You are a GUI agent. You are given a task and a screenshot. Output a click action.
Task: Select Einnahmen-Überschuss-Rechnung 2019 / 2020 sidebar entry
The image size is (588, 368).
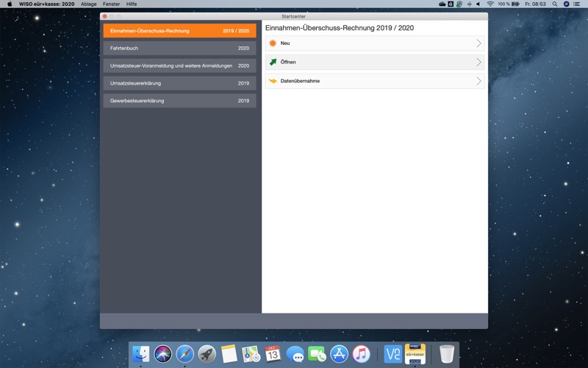[179, 31]
